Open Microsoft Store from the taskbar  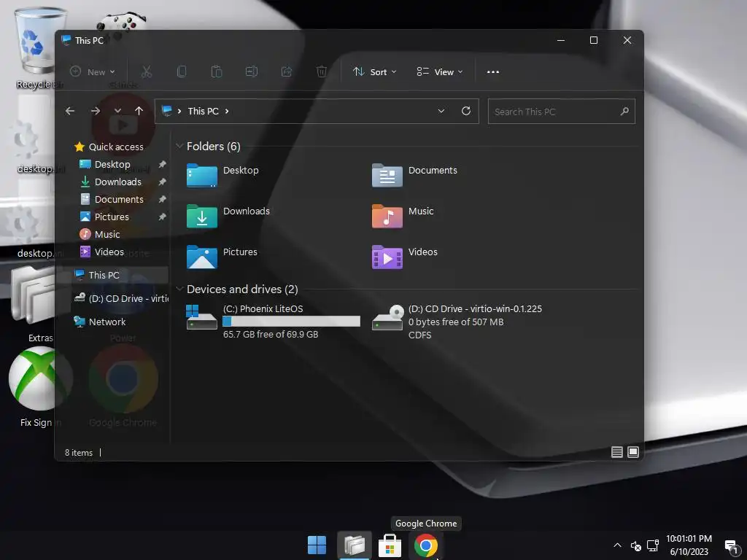click(390, 545)
